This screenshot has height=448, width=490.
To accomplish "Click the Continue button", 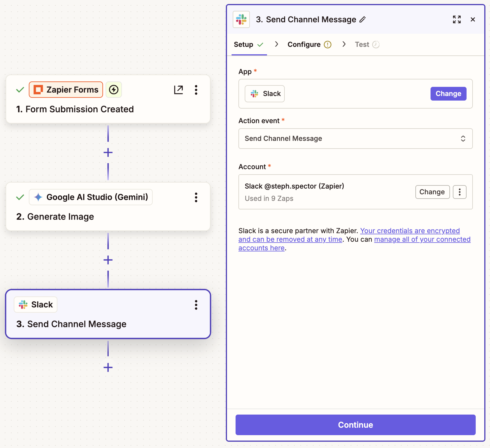I will pyautogui.click(x=355, y=425).
